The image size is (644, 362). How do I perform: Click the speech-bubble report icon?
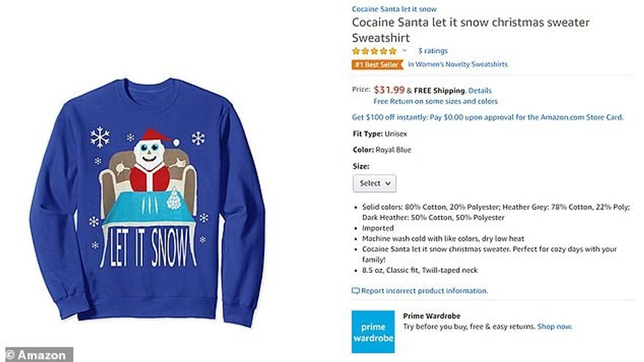point(355,291)
